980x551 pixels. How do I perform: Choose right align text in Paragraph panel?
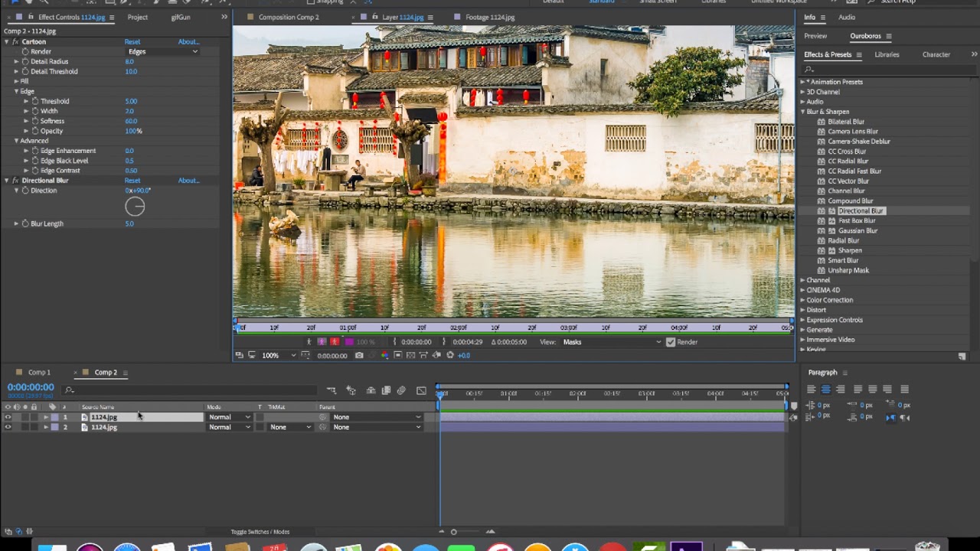click(840, 390)
